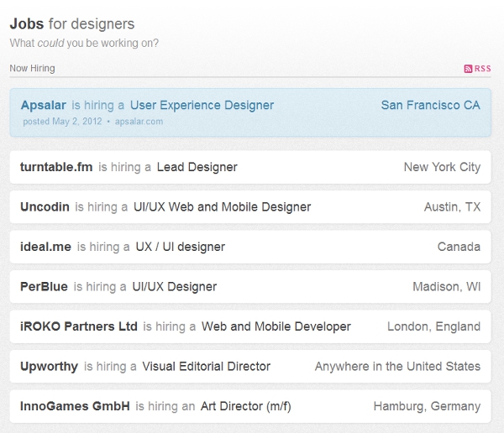Open Upworthy company name
Viewport: 504px width, 433px height.
tap(50, 366)
